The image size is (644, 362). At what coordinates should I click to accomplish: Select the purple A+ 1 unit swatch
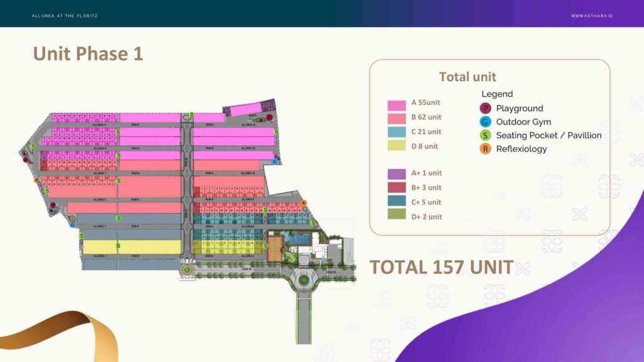coord(397,173)
